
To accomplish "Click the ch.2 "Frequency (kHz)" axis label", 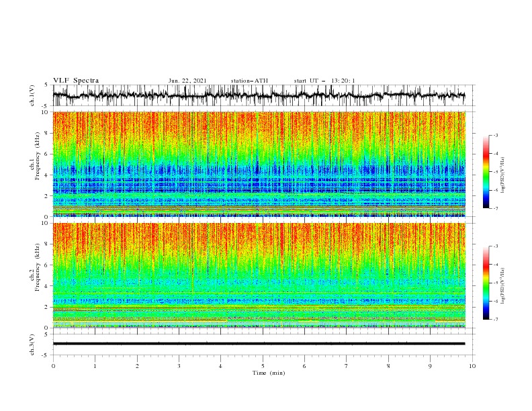I will [36, 267].
